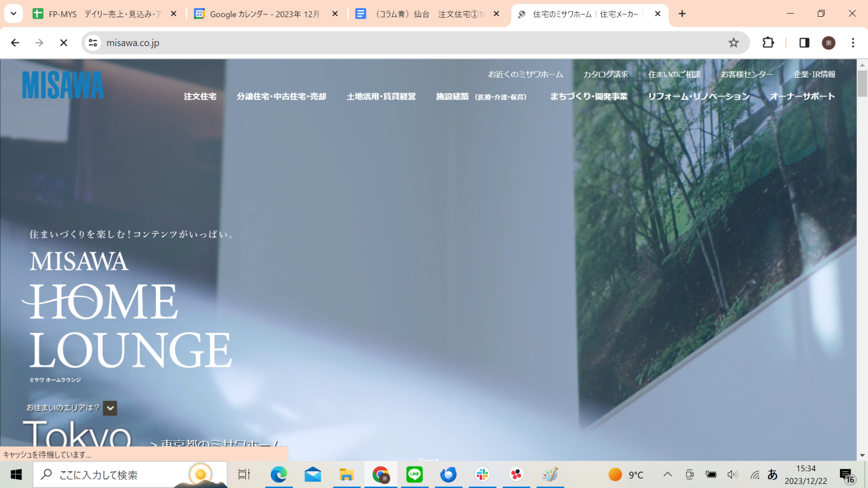The image size is (868, 488).
Task: Open Mail app from taskbar
Action: click(313, 475)
